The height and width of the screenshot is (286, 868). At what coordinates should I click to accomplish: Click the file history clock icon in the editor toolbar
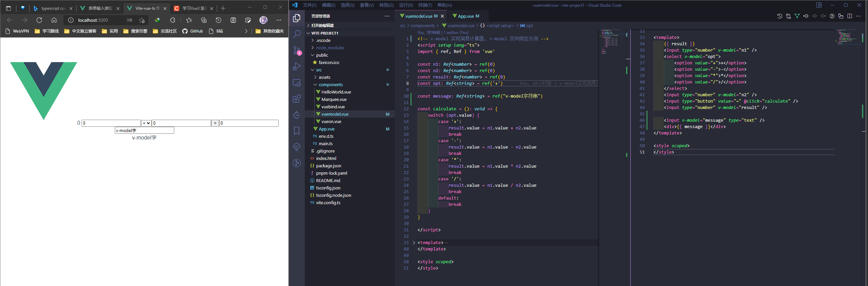click(x=780, y=16)
